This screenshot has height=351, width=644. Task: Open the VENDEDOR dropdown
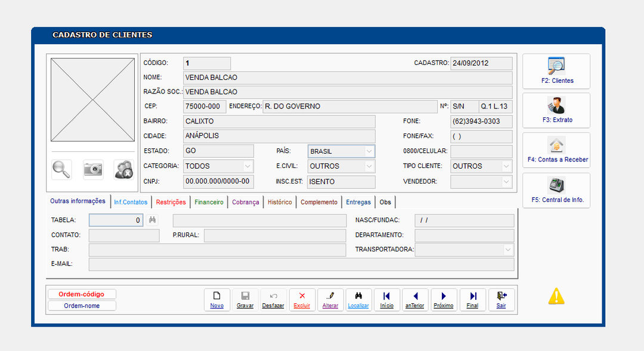(506, 181)
